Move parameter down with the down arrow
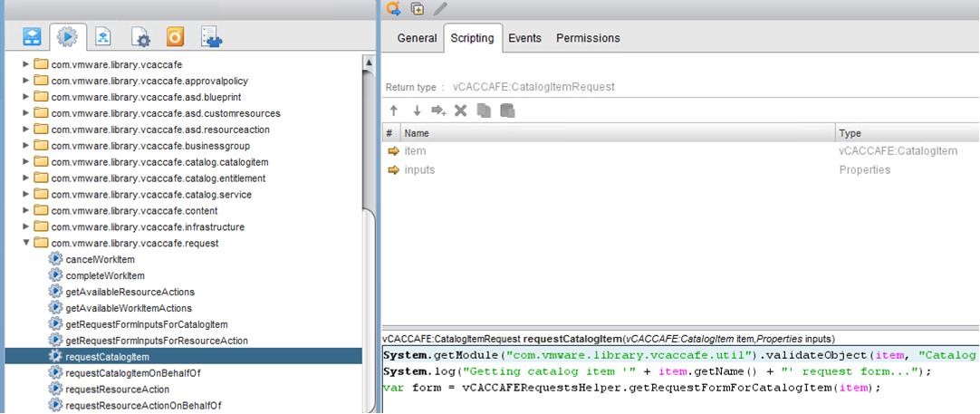980x414 pixels. [x=417, y=111]
